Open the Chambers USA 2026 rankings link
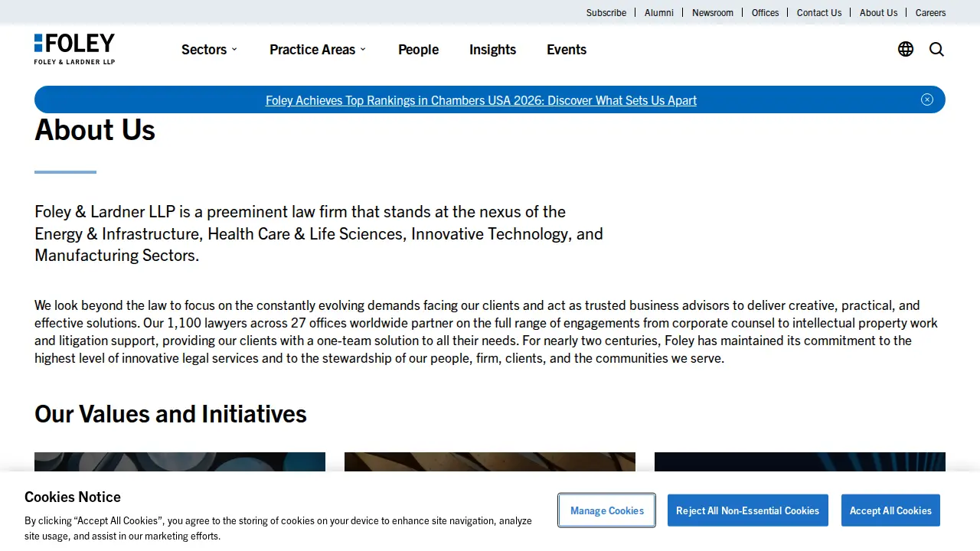The height and width of the screenshot is (551, 980). pyautogui.click(x=481, y=100)
